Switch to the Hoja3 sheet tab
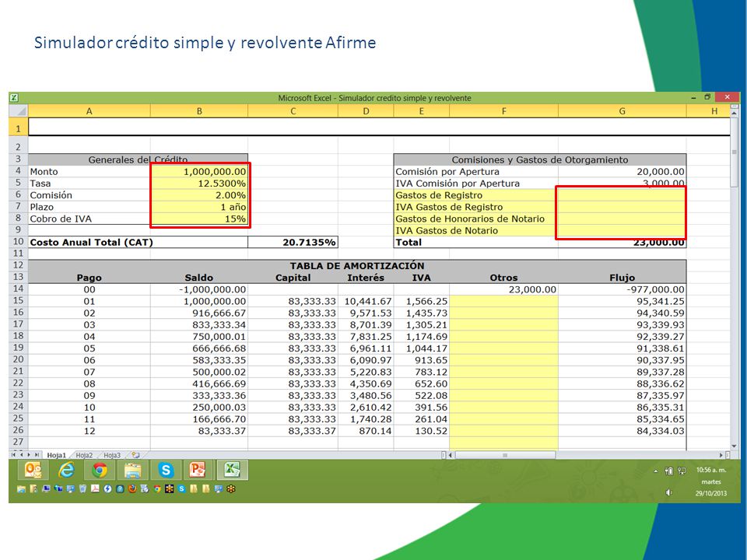747x560 pixels. tap(112, 455)
